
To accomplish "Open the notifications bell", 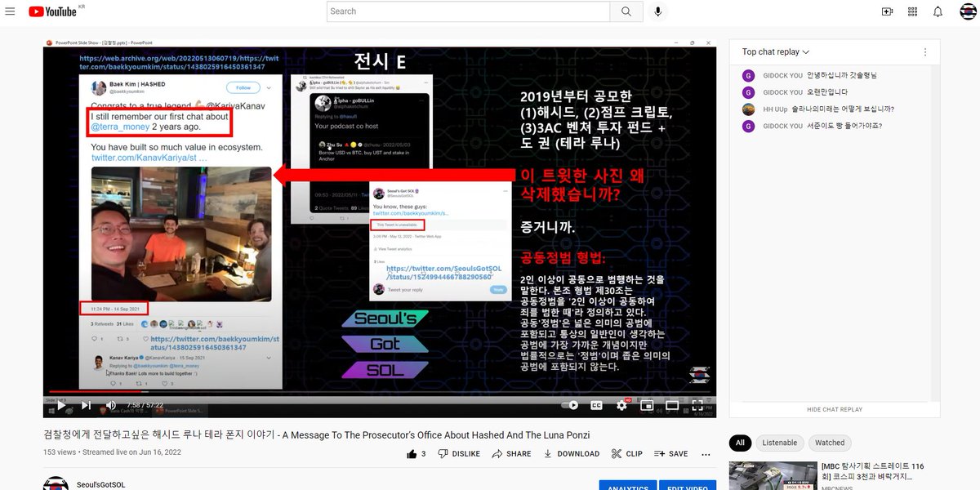I will [938, 11].
